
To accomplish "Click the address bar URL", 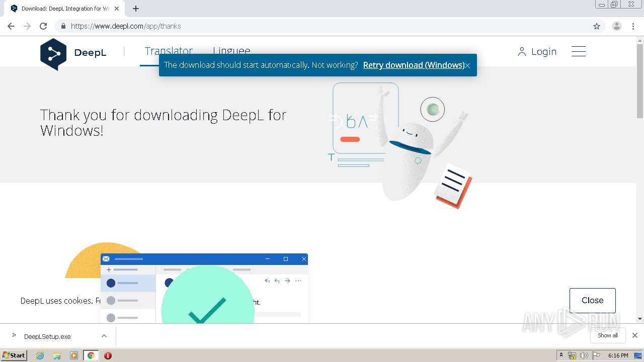I will (126, 26).
